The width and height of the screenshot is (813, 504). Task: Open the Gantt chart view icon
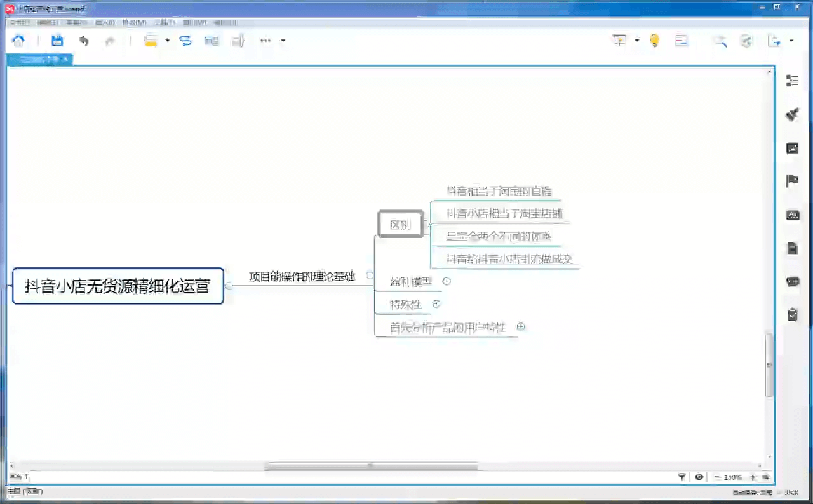(x=682, y=41)
